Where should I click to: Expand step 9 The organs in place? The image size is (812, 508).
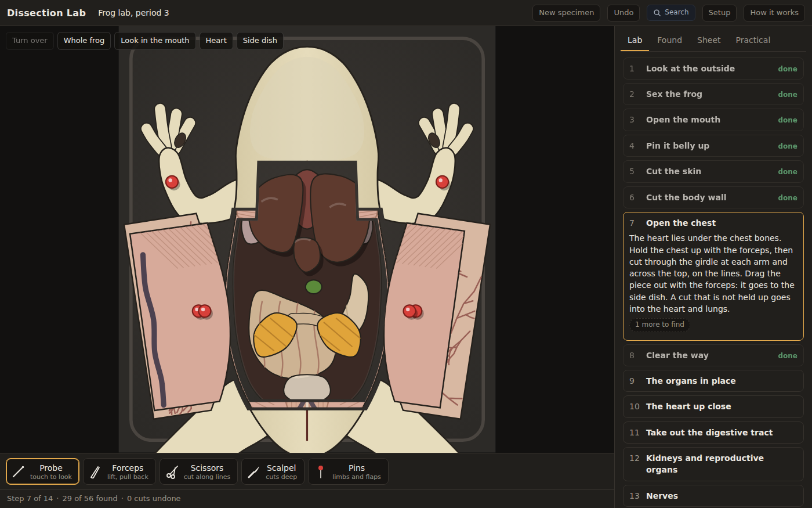click(x=713, y=381)
